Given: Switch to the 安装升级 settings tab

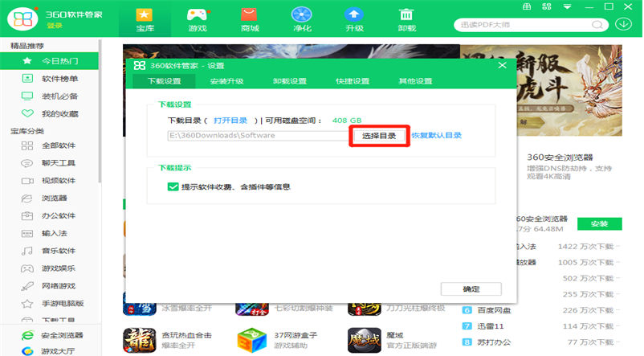Looking at the screenshot, I should click(x=226, y=81).
